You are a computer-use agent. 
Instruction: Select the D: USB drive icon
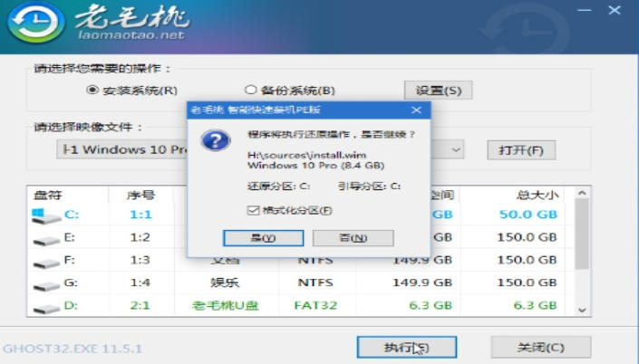46,310
